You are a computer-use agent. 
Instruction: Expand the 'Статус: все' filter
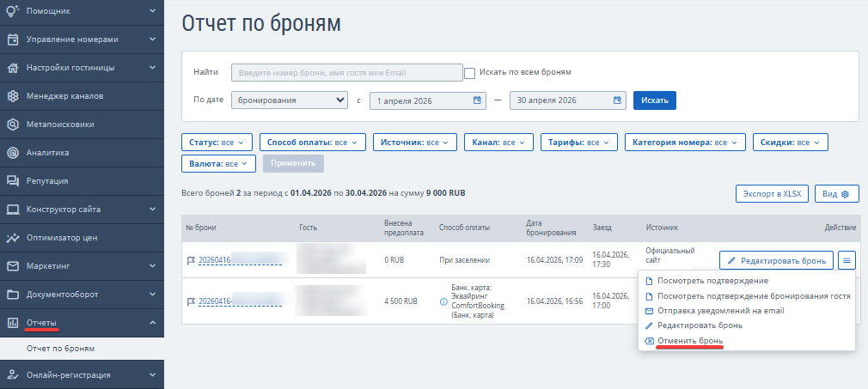click(x=217, y=143)
